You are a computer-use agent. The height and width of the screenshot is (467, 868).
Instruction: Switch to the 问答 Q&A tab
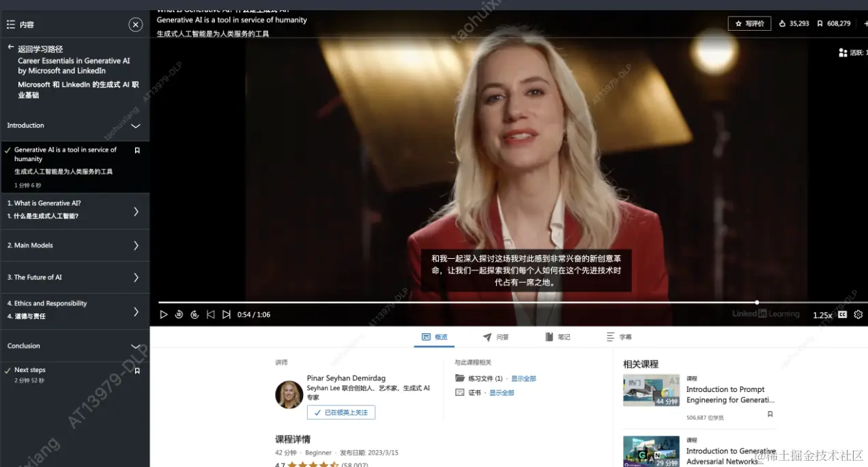pos(495,337)
